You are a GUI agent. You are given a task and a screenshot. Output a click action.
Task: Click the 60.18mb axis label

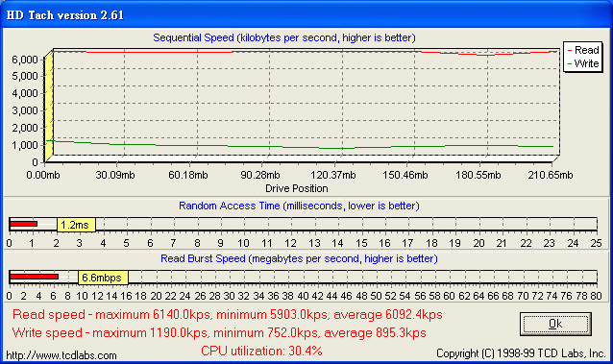[x=188, y=175]
